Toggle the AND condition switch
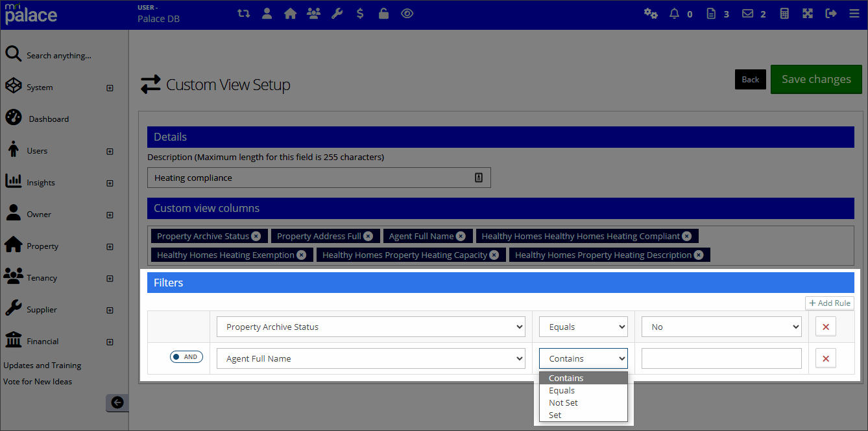Viewport: 868px width, 431px height. pos(186,357)
